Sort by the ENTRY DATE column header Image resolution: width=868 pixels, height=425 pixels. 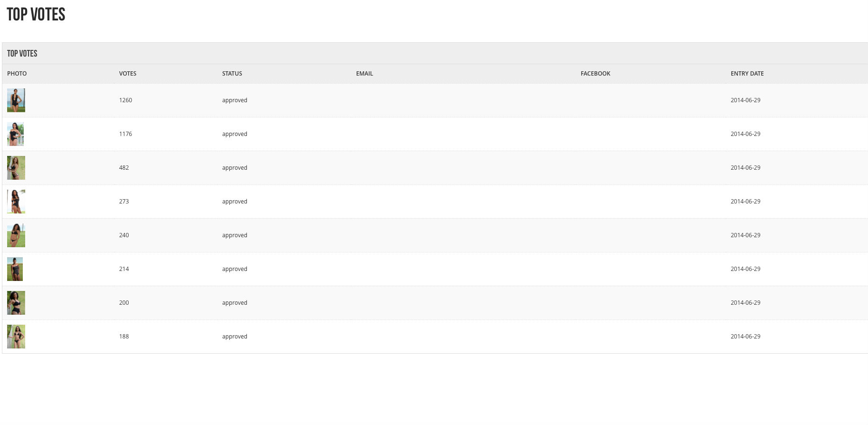747,74
